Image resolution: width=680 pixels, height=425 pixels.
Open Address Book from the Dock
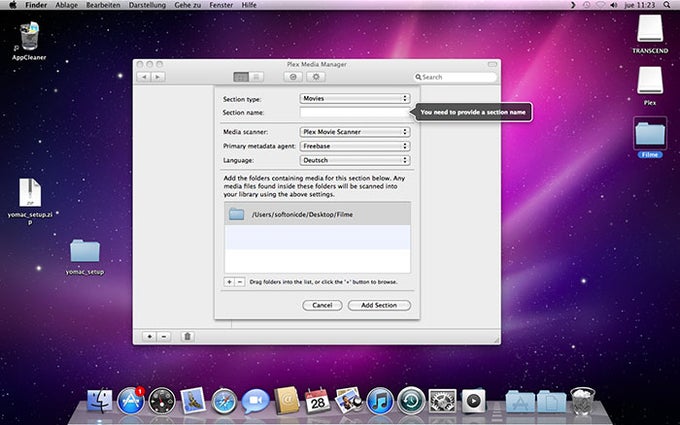[287, 400]
